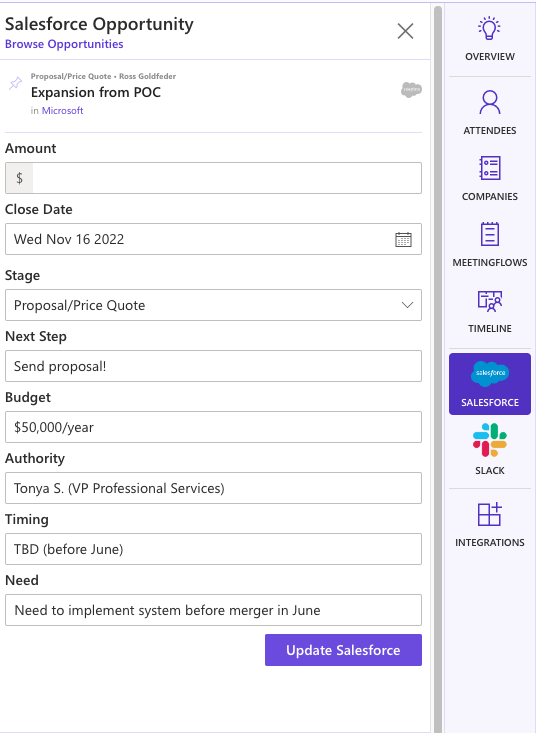
Task: Click the 'Salesforce Opportunity' heading
Action: [99, 24]
